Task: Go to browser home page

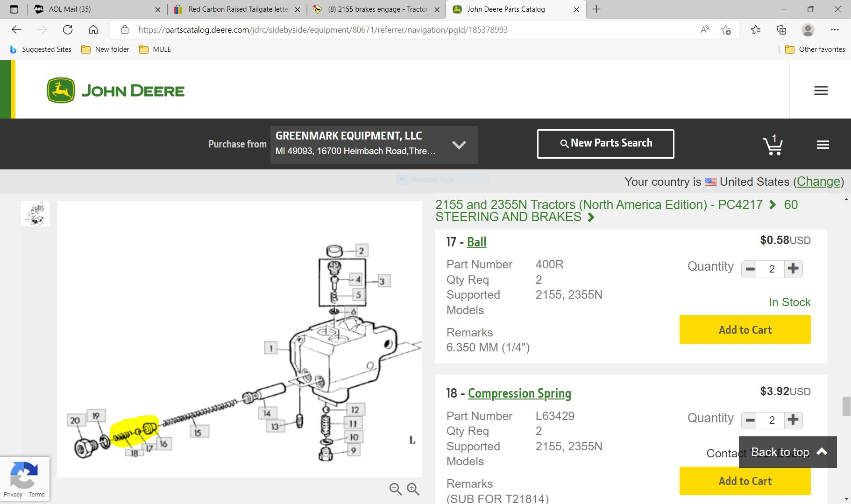Action: coord(93,30)
